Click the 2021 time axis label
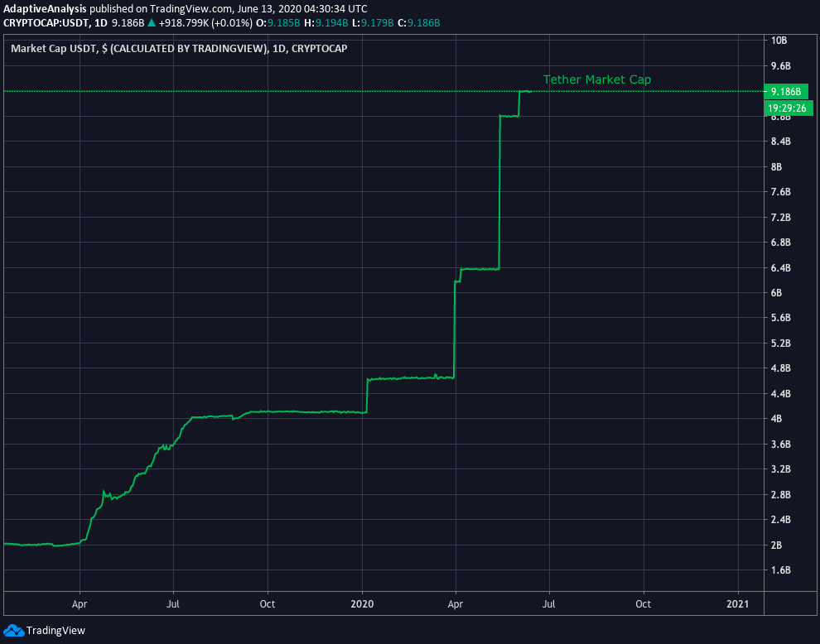820x644 pixels. tap(737, 603)
